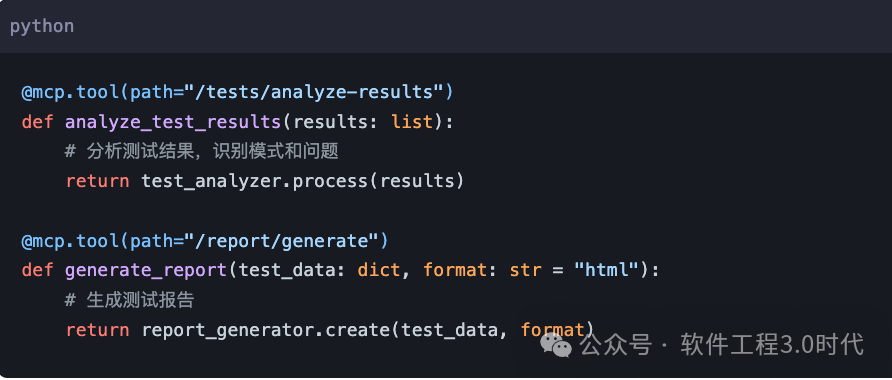Click the "python" language label in header
Image resolution: width=892 pixels, height=380 pixels.
[x=42, y=27]
